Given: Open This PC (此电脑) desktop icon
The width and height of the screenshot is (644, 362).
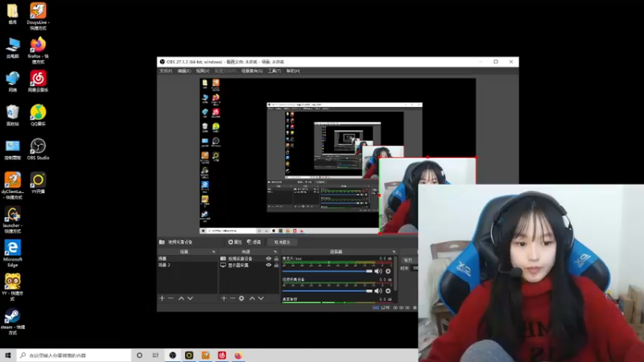Looking at the screenshot, I should 13,47.
